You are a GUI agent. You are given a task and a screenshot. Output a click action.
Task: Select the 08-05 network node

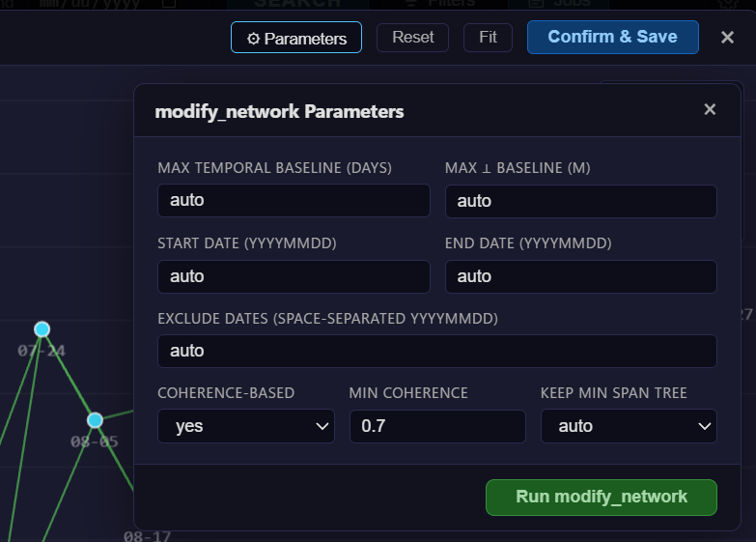(x=95, y=420)
